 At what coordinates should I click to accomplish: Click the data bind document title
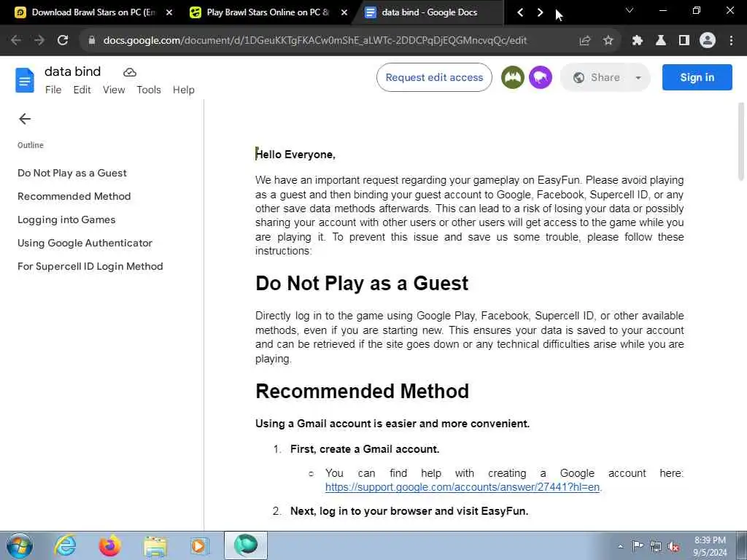point(72,71)
